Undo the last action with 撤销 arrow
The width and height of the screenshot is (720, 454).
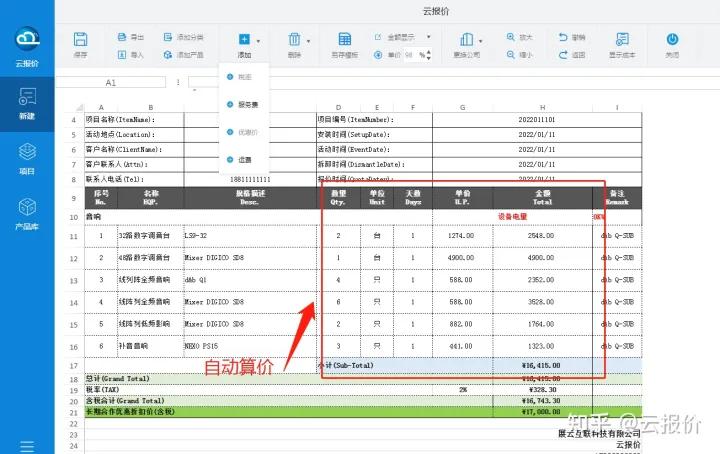pyautogui.click(x=563, y=37)
